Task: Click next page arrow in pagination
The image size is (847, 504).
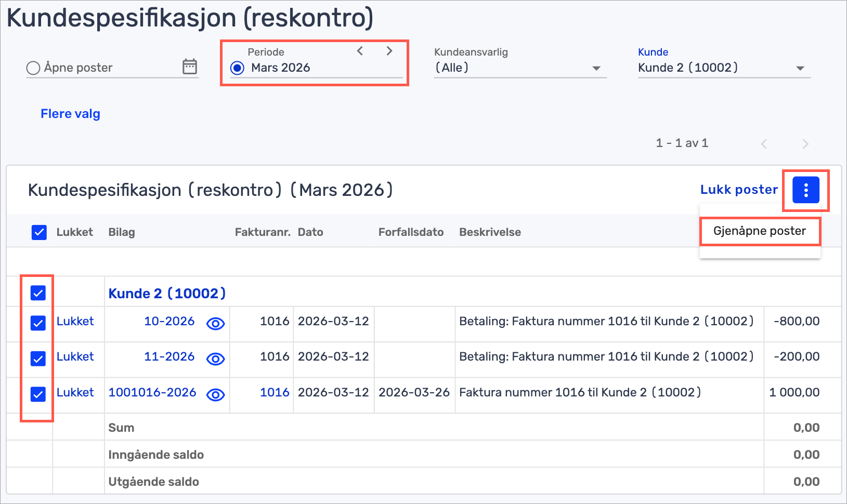Action: [805, 144]
